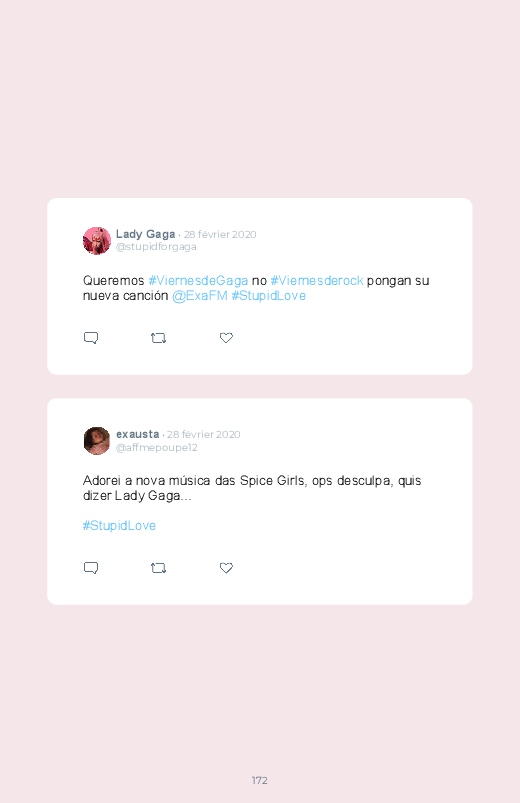This screenshot has width=520, height=803.
Task: Click the page number 172
Action: tap(260, 780)
